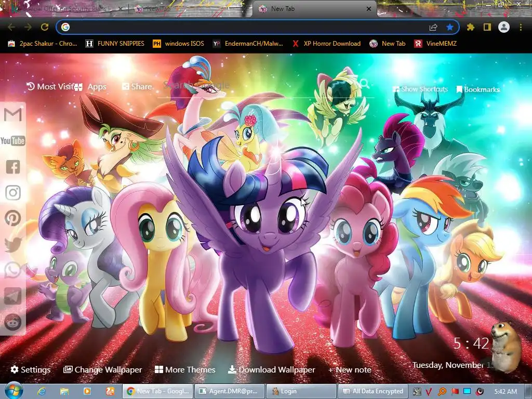This screenshot has width=532, height=399.
Task: Open Gmail from the sidebar
Action: 13,115
